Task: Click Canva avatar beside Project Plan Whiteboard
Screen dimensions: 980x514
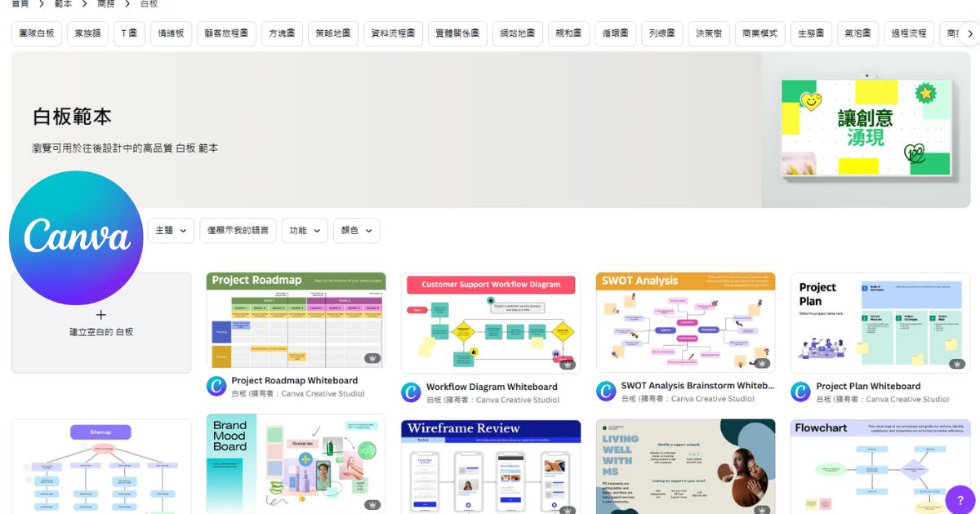Action: point(800,392)
